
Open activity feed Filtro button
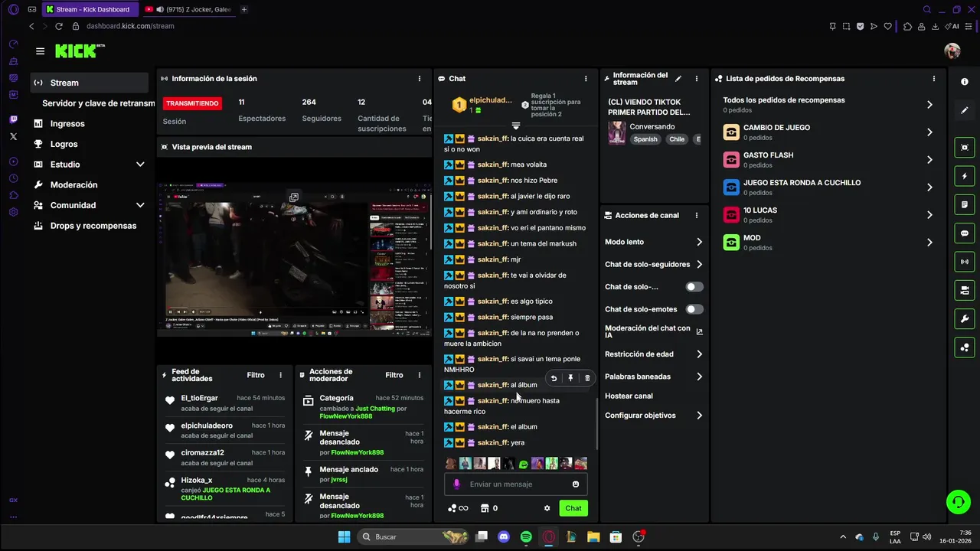256,375
